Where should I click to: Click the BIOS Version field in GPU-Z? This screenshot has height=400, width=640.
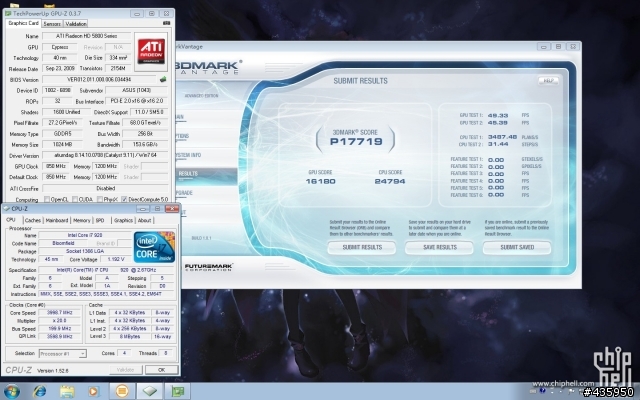[x=99, y=80]
